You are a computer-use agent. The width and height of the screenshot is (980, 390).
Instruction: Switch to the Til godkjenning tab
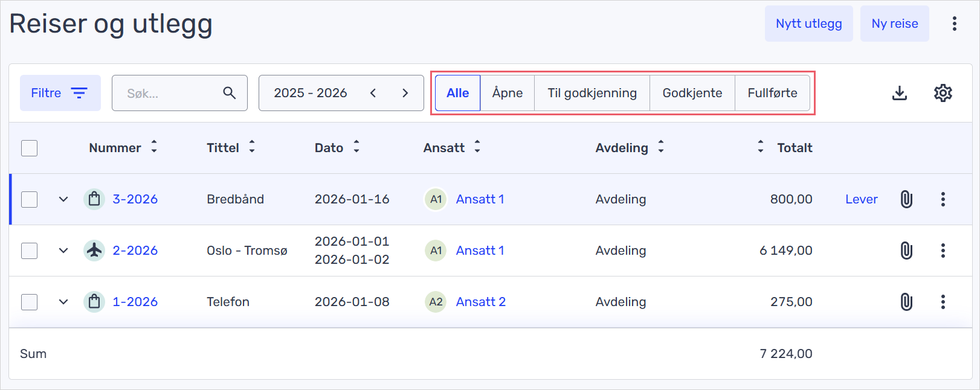coord(592,93)
